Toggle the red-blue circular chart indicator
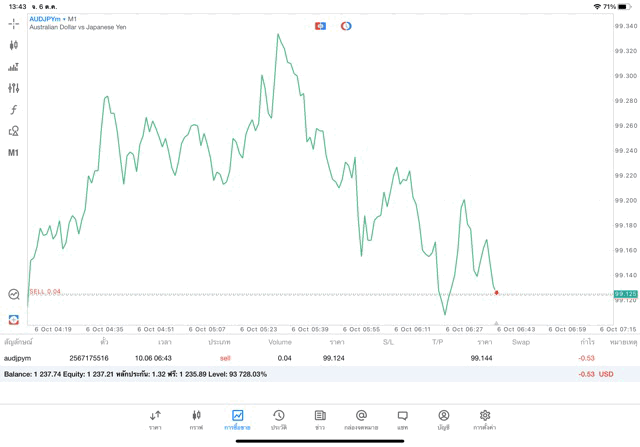The image size is (640, 447). tap(346, 26)
